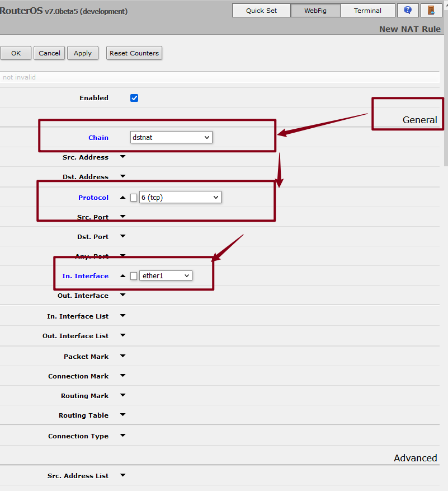Expand the Src. Address arrow
Image resolution: width=448 pixels, height=491 pixels.
122,157
